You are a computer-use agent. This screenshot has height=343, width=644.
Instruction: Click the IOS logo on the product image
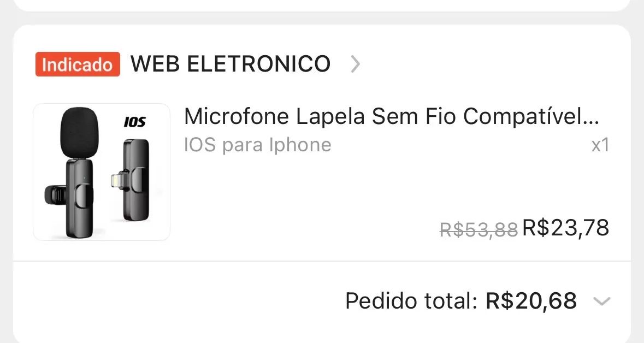coord(134,122)
